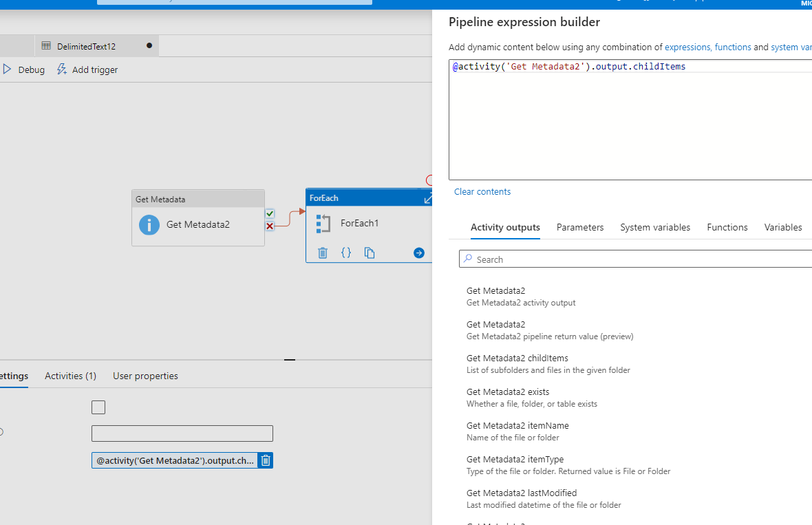Click the ForEach1 blue arrow output icon
This screenshot has height=525, width=812.
[419, 253]
